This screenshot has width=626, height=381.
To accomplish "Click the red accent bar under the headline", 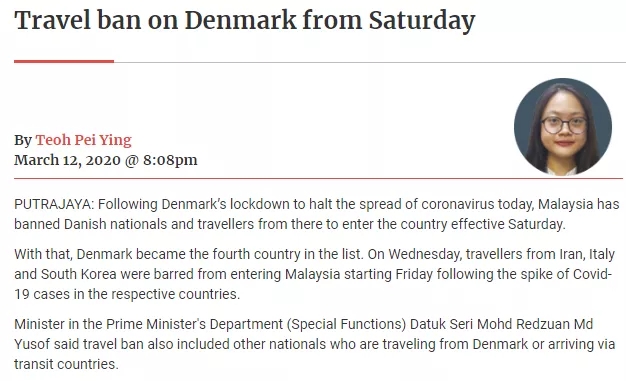I will (x=64, y=61).
